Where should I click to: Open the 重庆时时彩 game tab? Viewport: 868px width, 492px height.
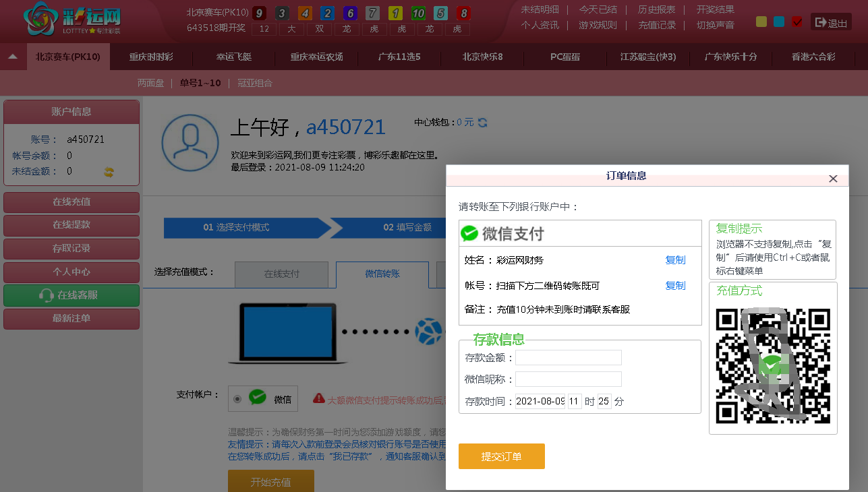(151, 57)
